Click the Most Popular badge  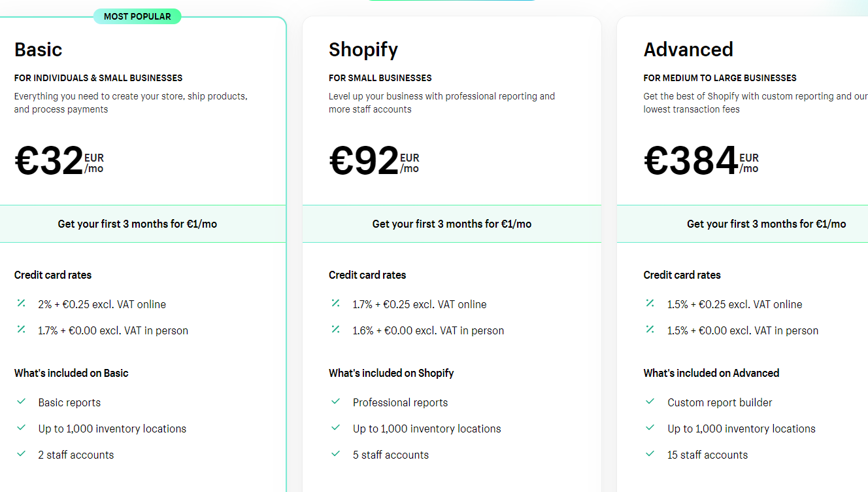click(x=137, y=16)
